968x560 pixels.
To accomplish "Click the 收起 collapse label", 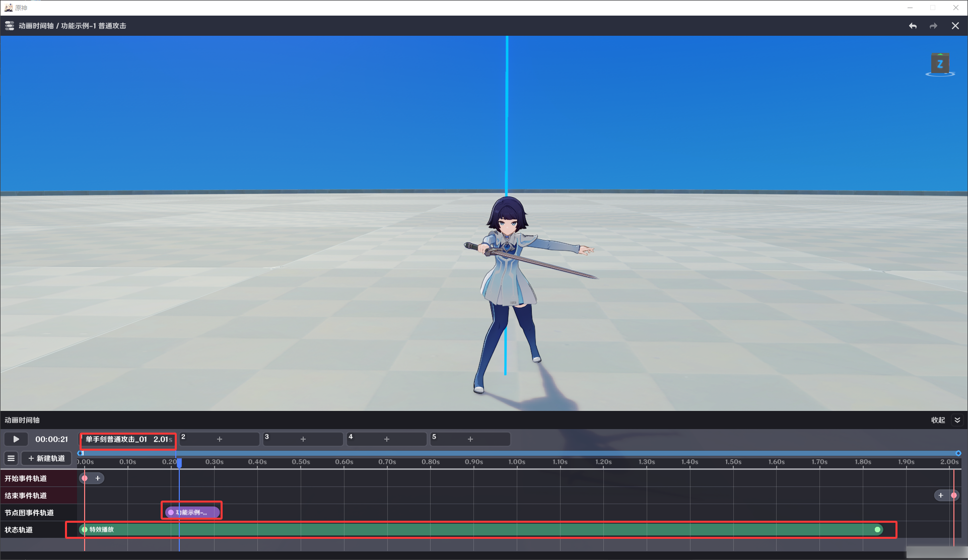I will point(938,420).
